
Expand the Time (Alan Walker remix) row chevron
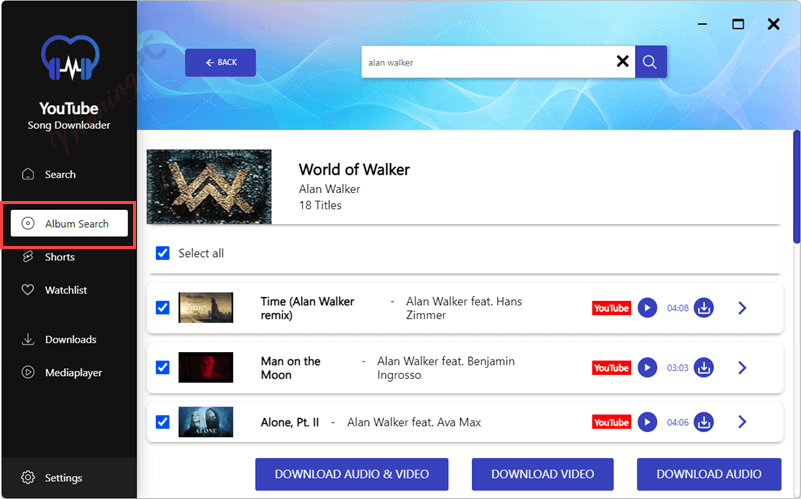point(742,308)
